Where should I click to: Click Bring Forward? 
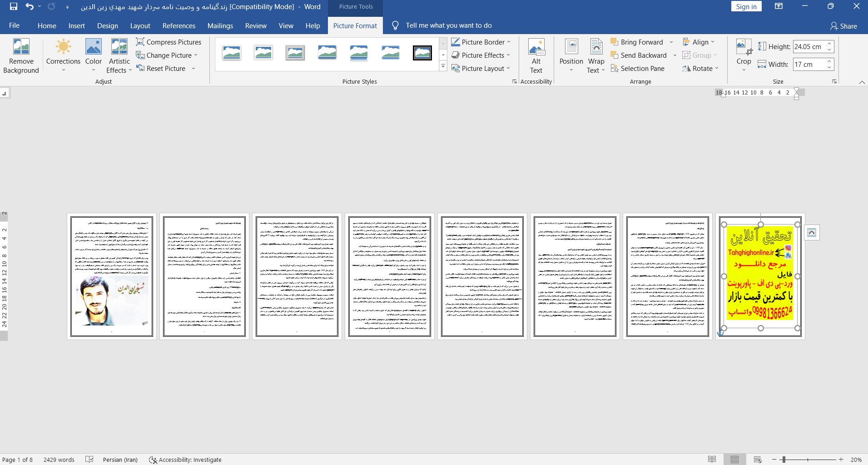(x=637, y=42)
